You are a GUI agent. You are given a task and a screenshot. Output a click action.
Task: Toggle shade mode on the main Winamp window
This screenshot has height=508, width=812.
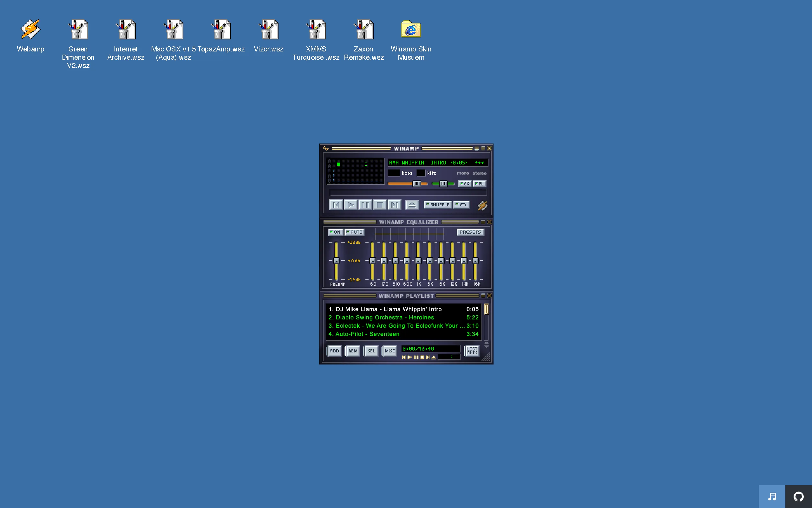pyautogui.click(x=483, y=148)
